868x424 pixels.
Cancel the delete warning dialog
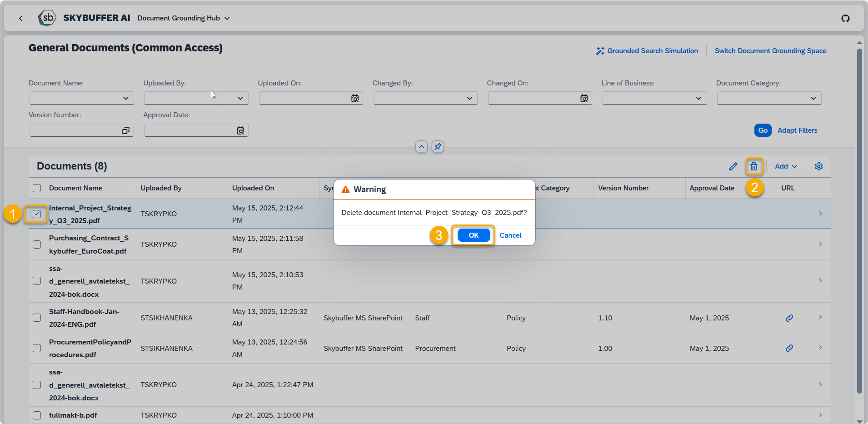pos(510,235)
